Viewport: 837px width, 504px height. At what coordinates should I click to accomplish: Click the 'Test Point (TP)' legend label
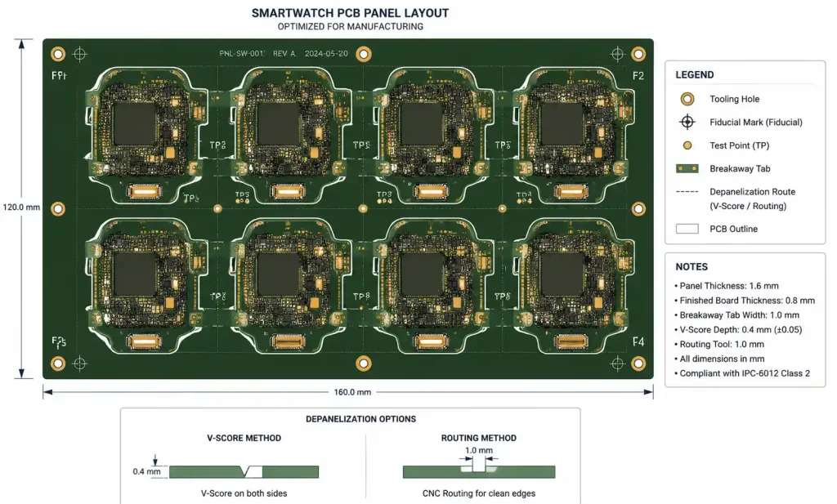739,145
